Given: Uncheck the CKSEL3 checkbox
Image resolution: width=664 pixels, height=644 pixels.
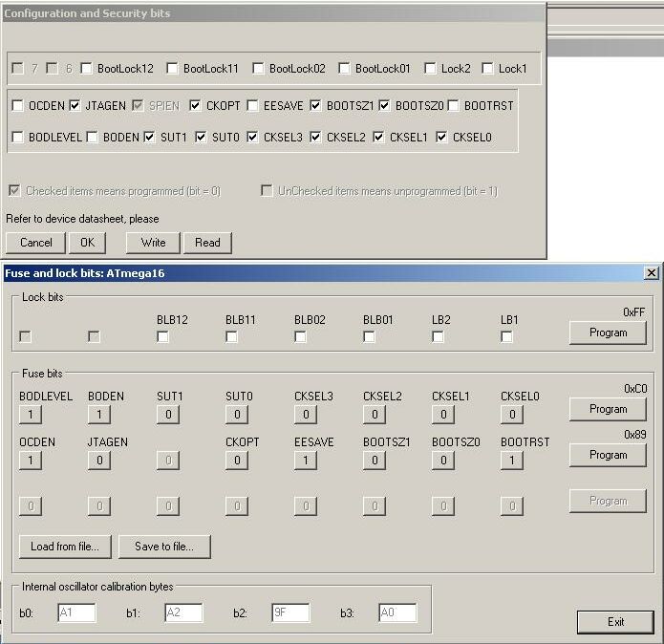Looking at the screenshot, I should [253, 138].
